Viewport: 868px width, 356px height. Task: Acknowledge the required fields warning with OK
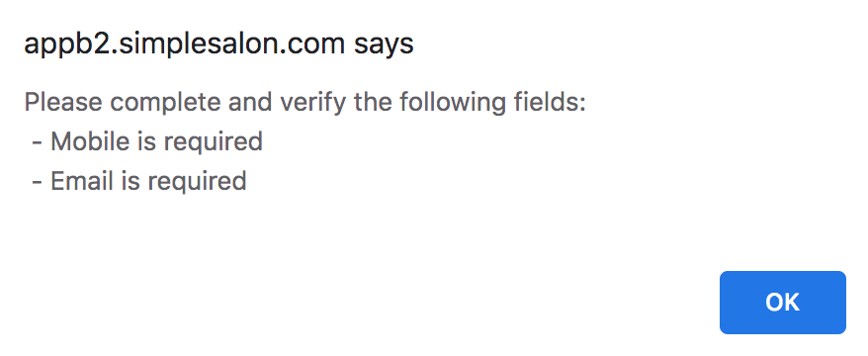(x=782, y=303)
